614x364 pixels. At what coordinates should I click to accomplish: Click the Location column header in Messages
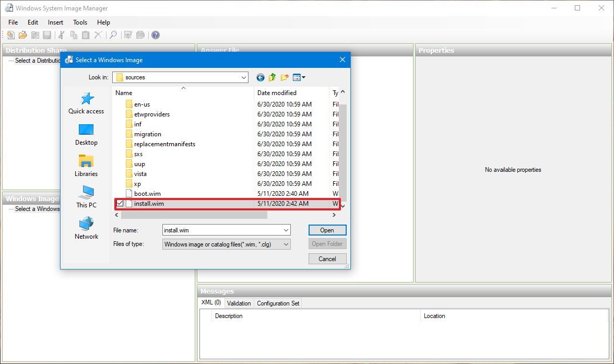pyautogui.click(x=515, y=316)
